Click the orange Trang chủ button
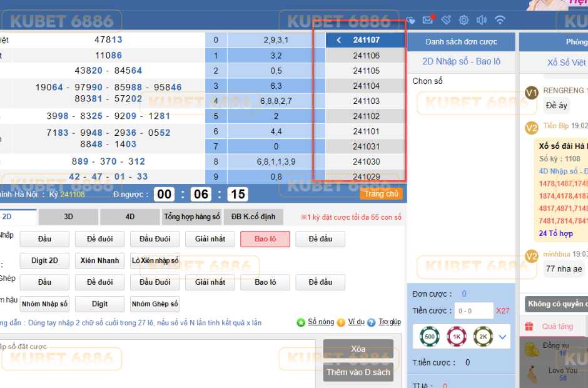This screenshot has width=588, height=388. click(381, 193)
